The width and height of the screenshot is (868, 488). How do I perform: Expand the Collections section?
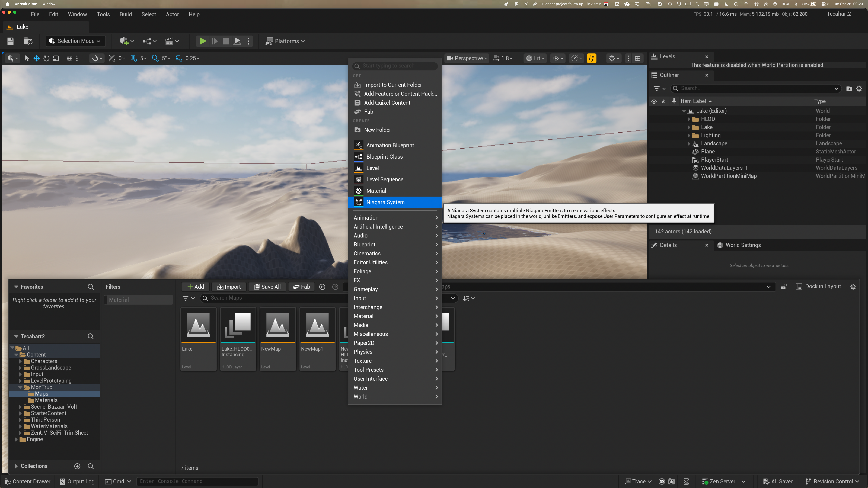pyautogui.click(x=16, y=466)
